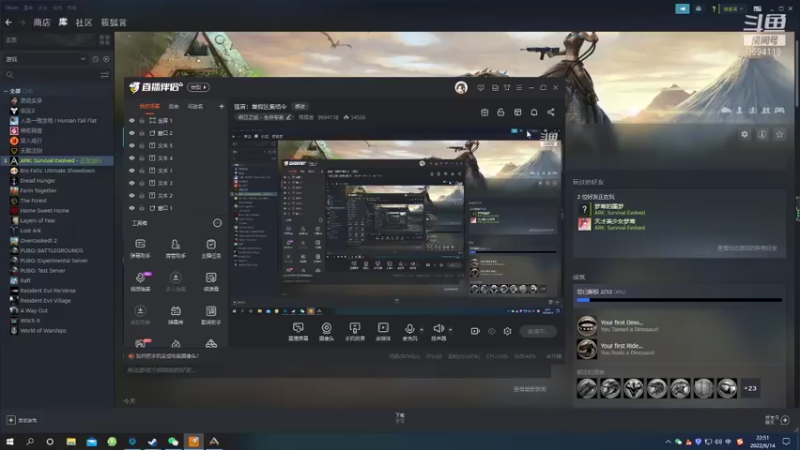Image resolution: width=800 pixels, height=450 pixels.
Task: Open Windows Start menu
Action: point(10,442)
